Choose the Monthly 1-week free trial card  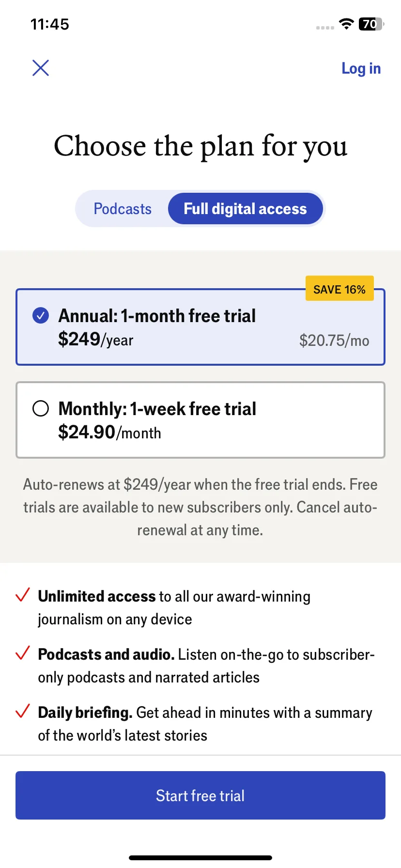click(x=200, y=420)
